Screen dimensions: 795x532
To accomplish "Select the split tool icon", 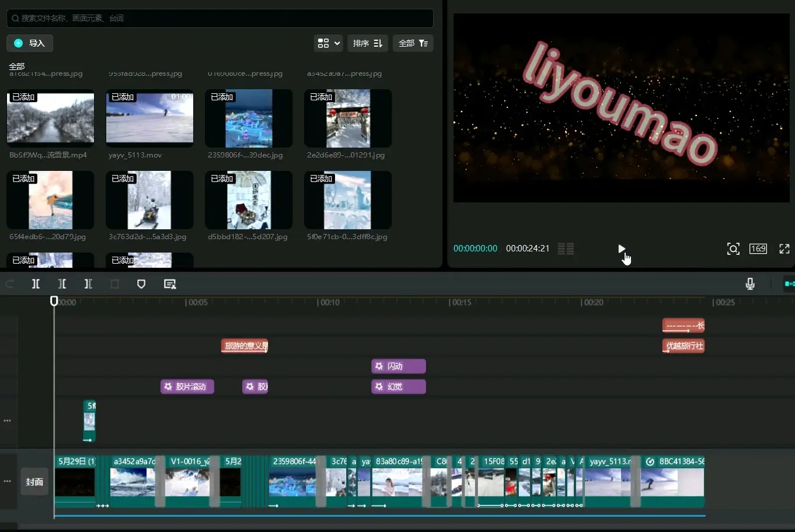I will 36,284.
